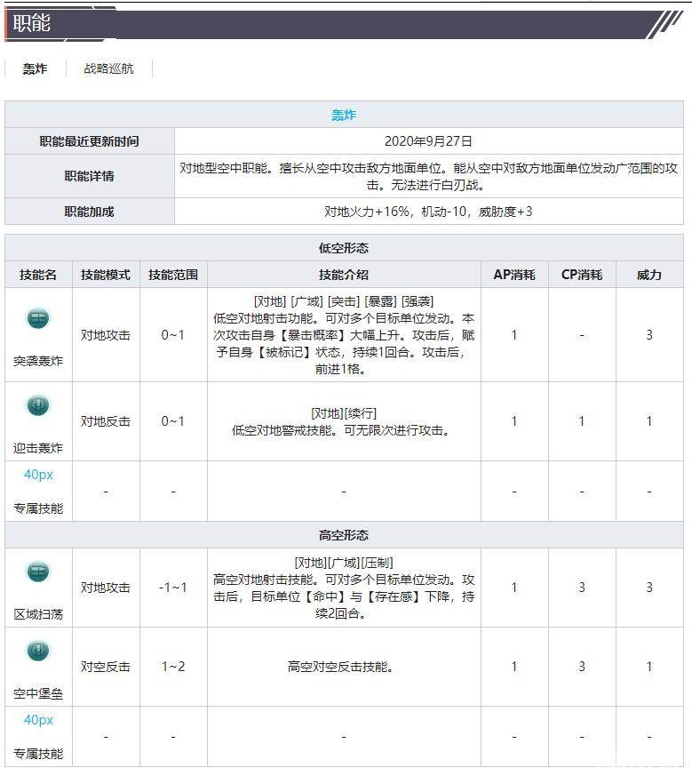
Task: Click the 技能名 column header
Action: tap(38, 275)
